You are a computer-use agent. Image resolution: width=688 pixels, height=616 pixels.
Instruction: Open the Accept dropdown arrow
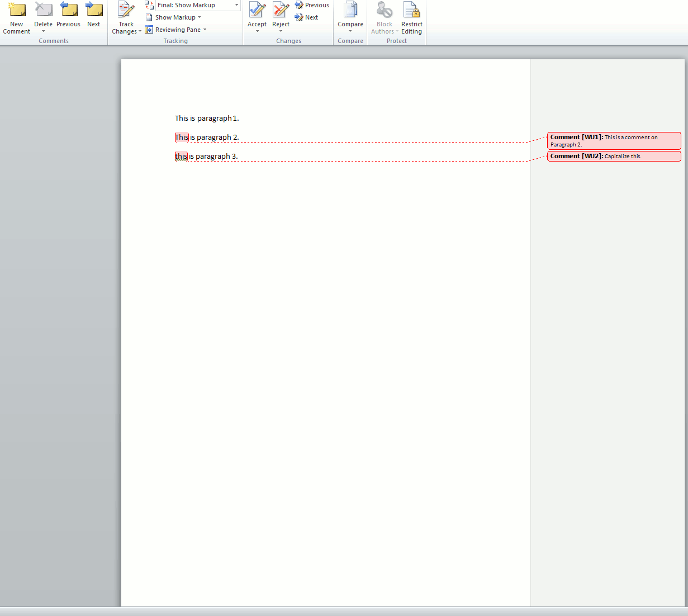(257, 31)
